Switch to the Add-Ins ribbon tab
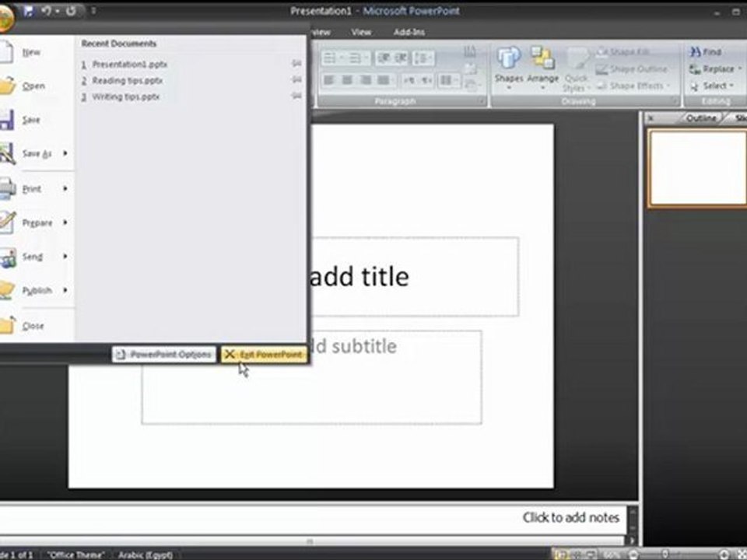 (x=409, y=32)
